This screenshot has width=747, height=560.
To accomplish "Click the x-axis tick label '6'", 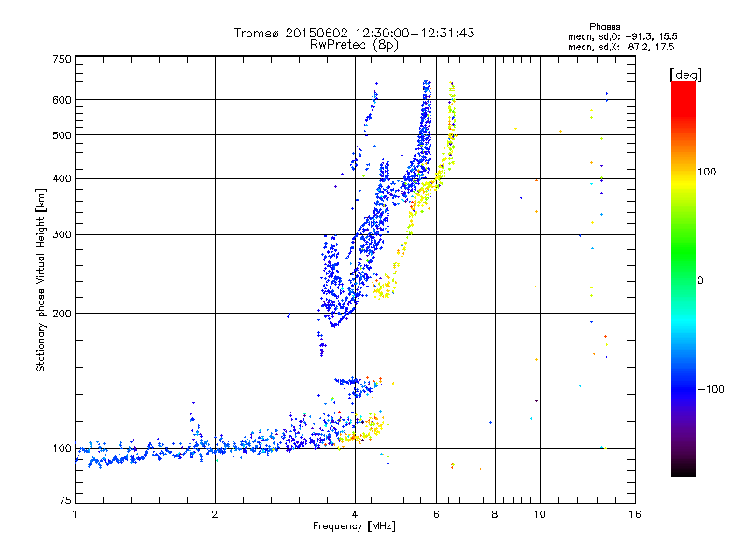I will 436,514.
